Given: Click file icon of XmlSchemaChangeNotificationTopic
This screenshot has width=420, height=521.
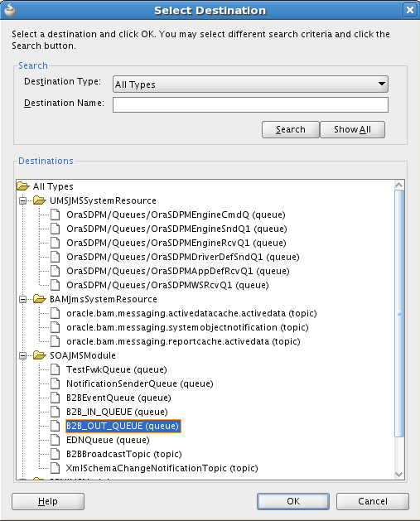Looking at the screenshot, I should tap(56, 468).
